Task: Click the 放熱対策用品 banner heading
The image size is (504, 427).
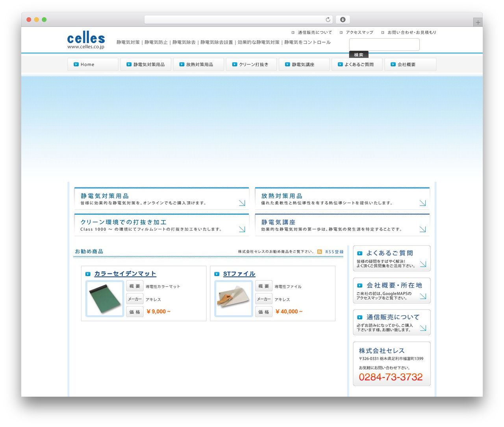Action: (282, 196)
